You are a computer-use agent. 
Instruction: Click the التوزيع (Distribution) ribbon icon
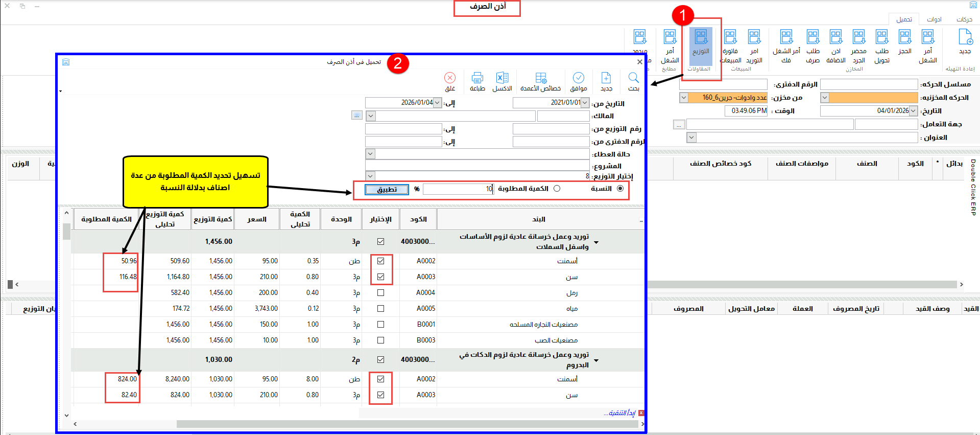(701, 42)
